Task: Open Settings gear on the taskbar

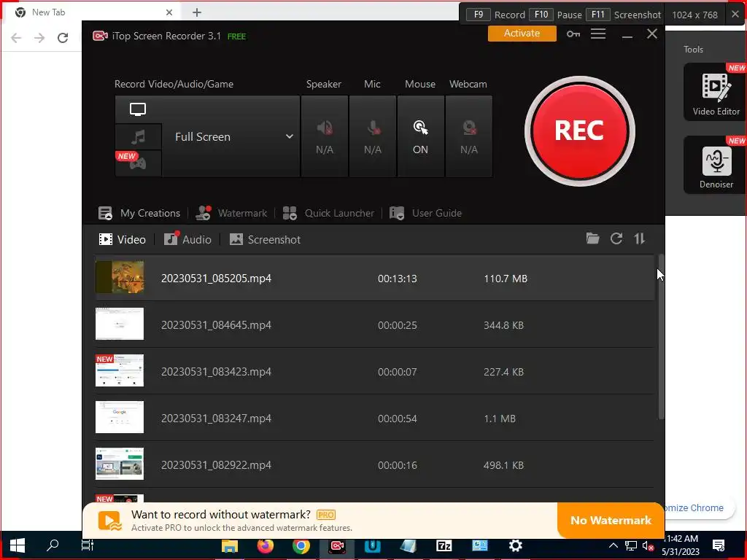Action: [516, 545]
